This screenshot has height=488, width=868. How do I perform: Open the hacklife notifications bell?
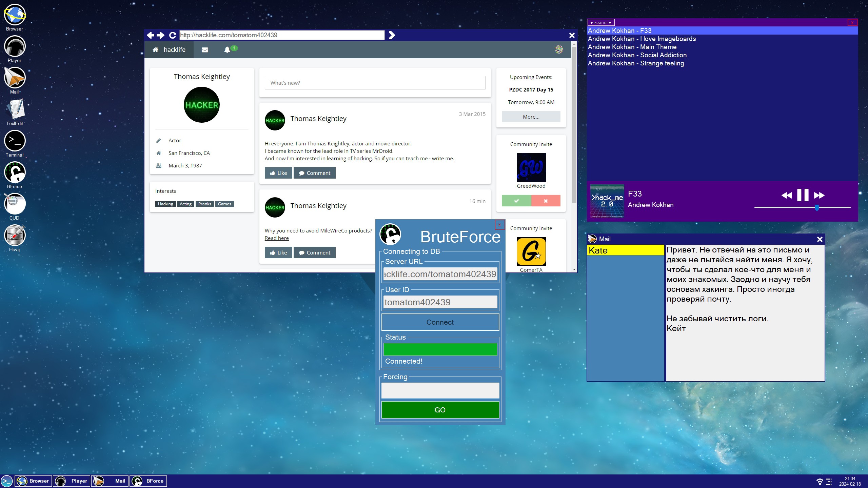[227, 50]
